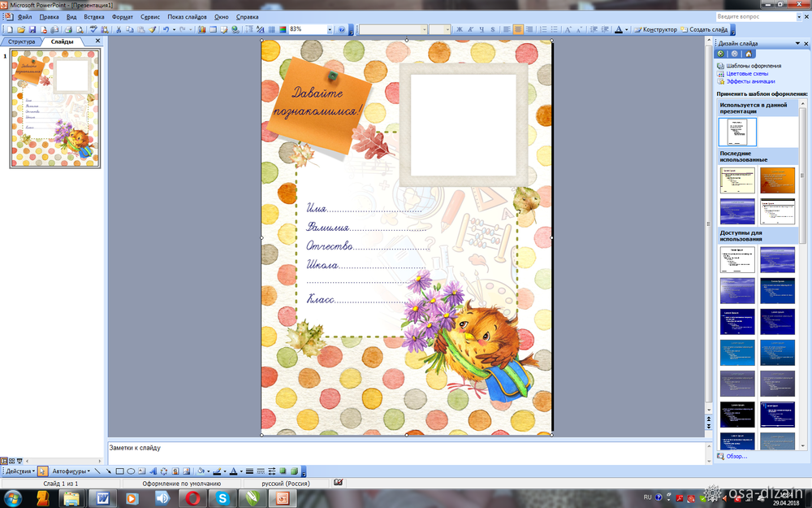Pick line color swatch in drawing toolbar
The width and height of the screenshot is (812, 508).
(x=217, y=471)
